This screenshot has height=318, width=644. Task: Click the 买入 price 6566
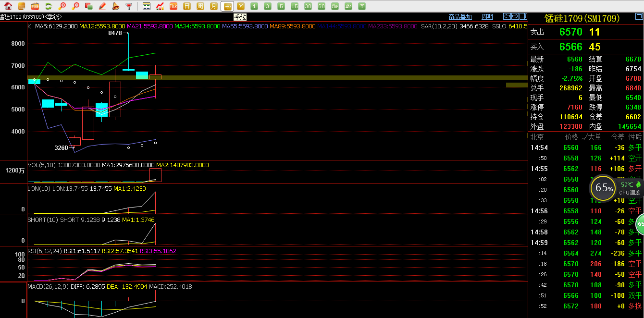tap(571, 47)
